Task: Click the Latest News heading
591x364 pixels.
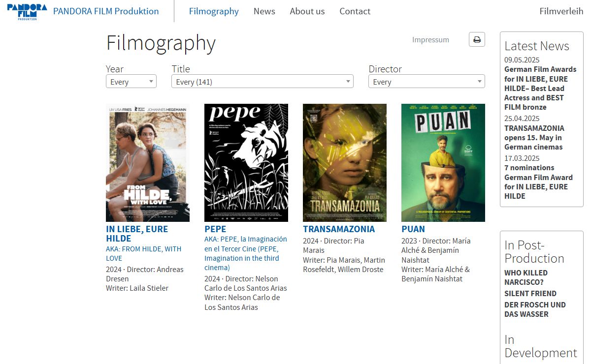Action: tap(537, 46)
